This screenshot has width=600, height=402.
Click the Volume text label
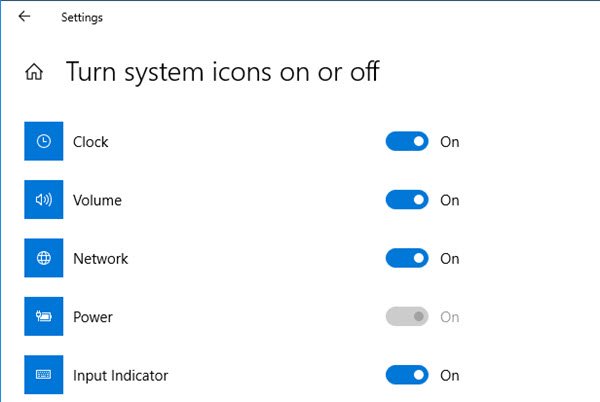97,200
